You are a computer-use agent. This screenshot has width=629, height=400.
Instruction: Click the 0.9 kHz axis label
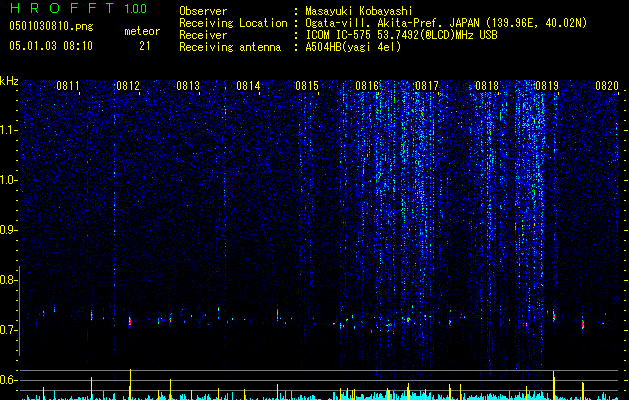(9, 230)
